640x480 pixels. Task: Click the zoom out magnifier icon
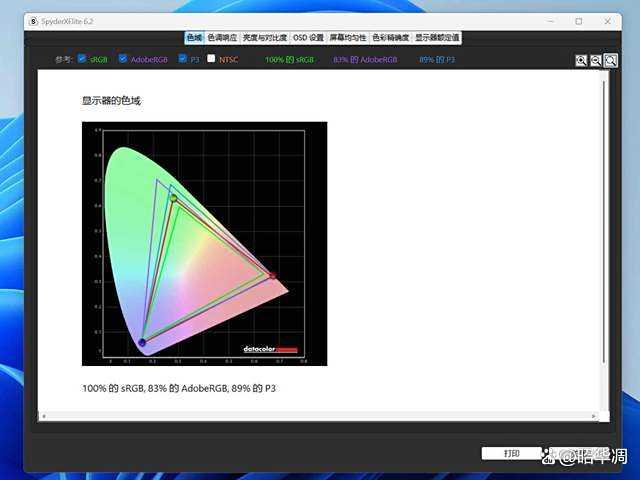[x=596, y=61]
